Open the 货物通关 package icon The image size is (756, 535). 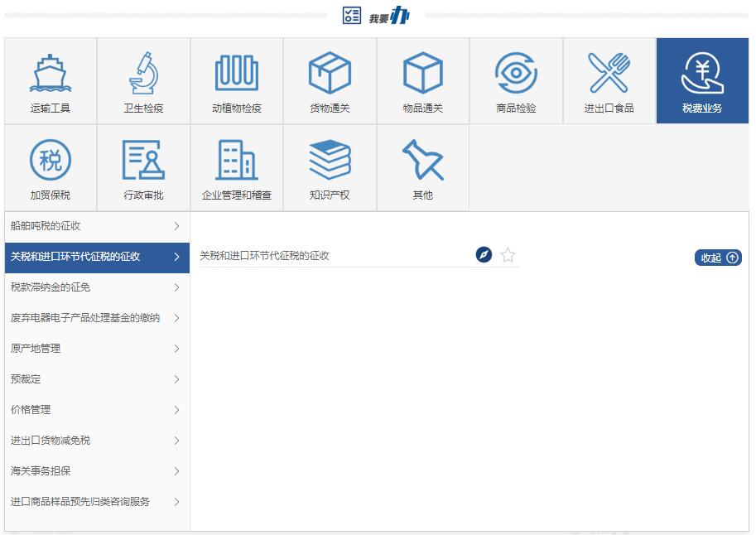pos(330,74)
